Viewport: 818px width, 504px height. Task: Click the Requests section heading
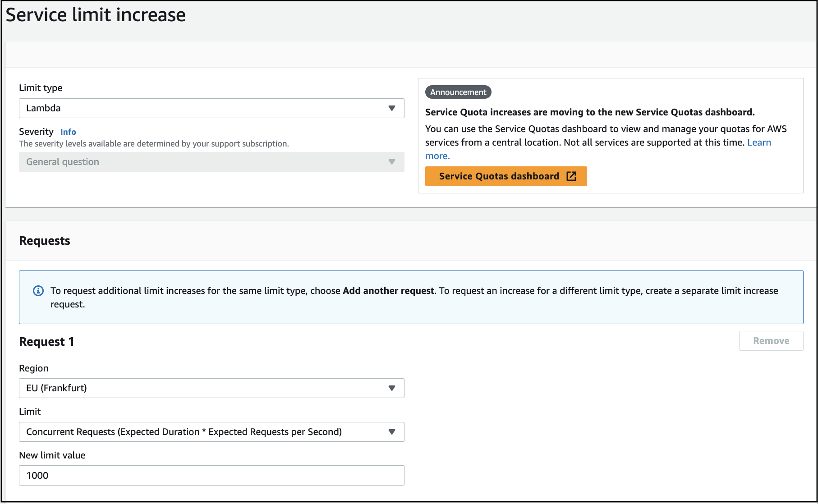tap(45, 241)
